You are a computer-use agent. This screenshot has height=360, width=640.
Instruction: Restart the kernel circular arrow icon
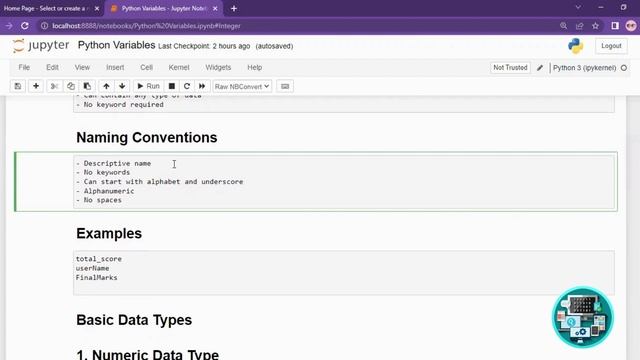[187, 86]
